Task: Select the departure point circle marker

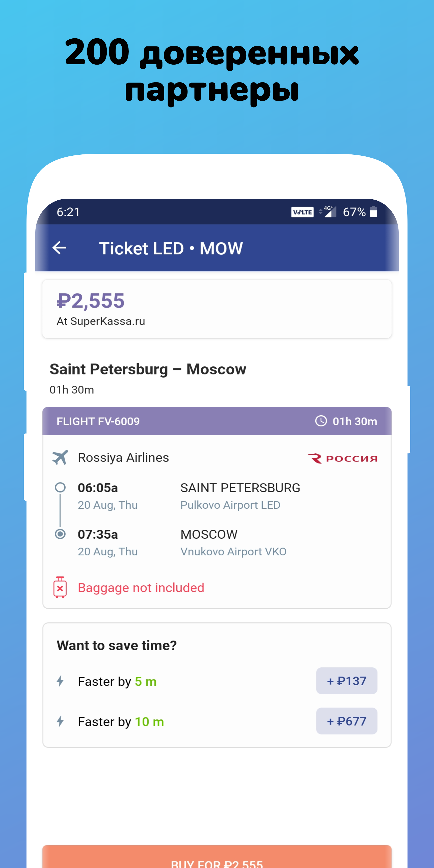Action: tap(60, 487)
